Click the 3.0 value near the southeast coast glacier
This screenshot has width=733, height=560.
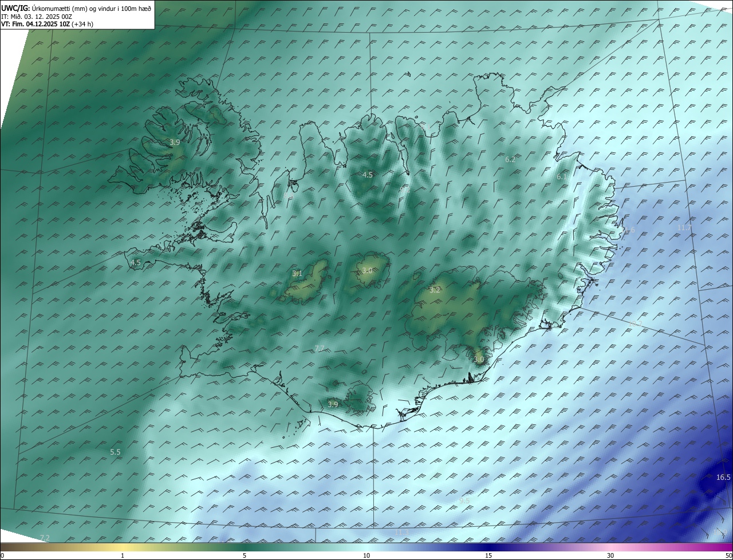(x=479, y=360)
